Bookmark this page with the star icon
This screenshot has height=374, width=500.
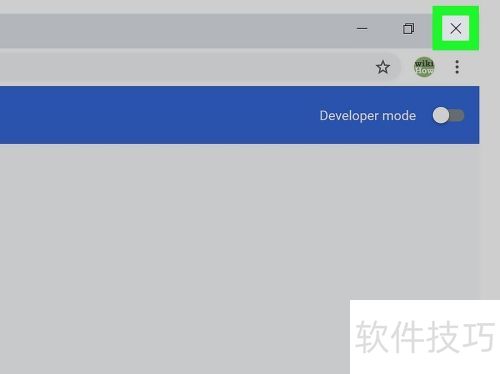[383, 67]
